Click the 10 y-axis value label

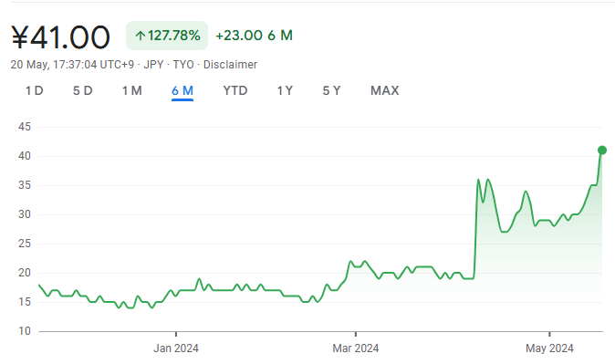(25, 331)
